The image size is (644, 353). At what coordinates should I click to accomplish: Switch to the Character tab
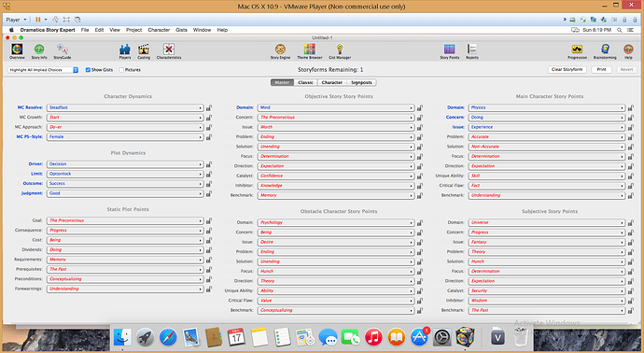[332, 82]
